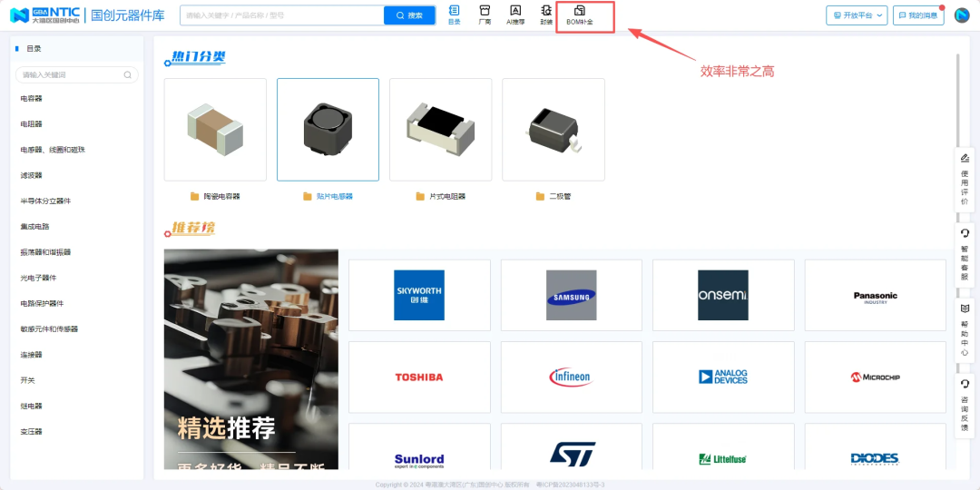Image resolution: width=980 pixels, height=490 pixels.
Task: Open the BOM补全 tool icon
Action: 579,15
